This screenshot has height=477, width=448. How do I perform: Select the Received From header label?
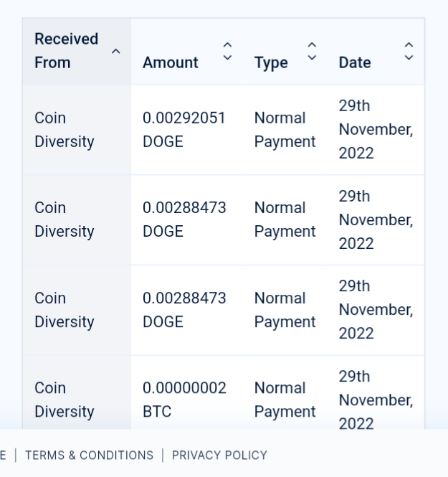[66, 51]
